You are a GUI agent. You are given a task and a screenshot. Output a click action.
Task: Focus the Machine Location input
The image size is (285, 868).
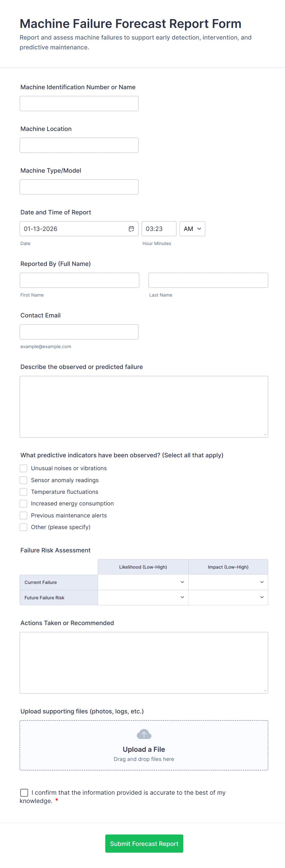tap(79, 145)
